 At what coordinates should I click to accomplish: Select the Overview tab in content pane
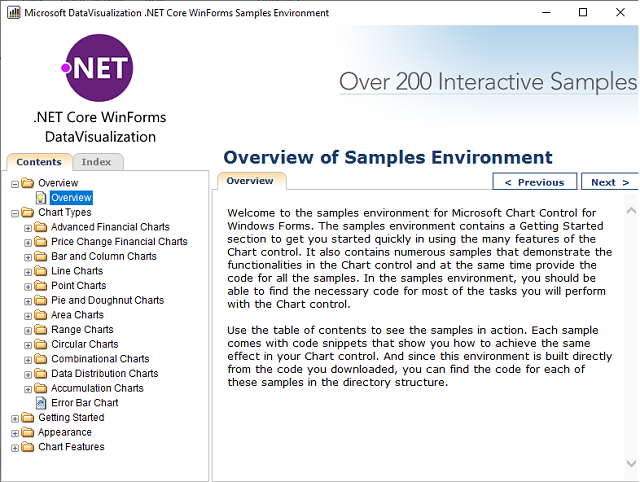pos(251,181)
